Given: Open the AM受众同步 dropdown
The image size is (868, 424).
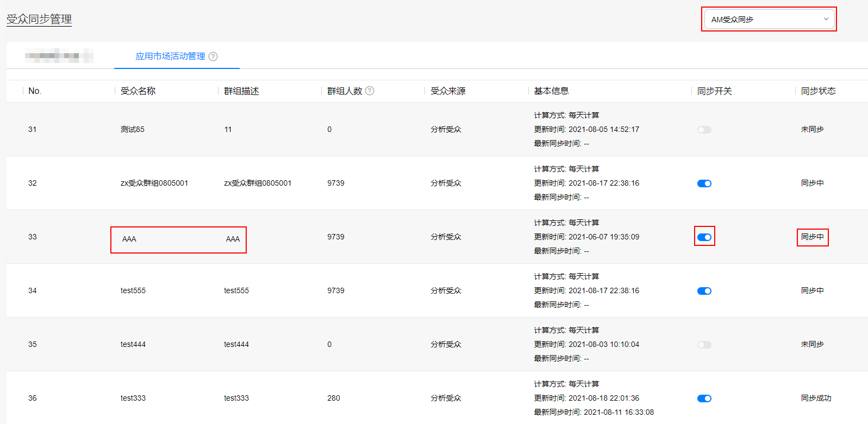Looking at the screenshot, I should [769, 19].
